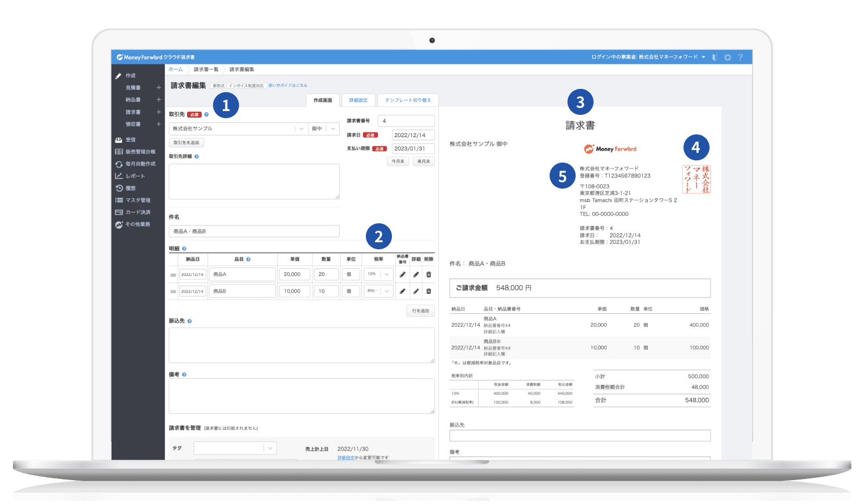This screenshot has width=864, height=504.
Task: Add a new 請求書 using sidebar plus icon
Action: pos(159,112)
